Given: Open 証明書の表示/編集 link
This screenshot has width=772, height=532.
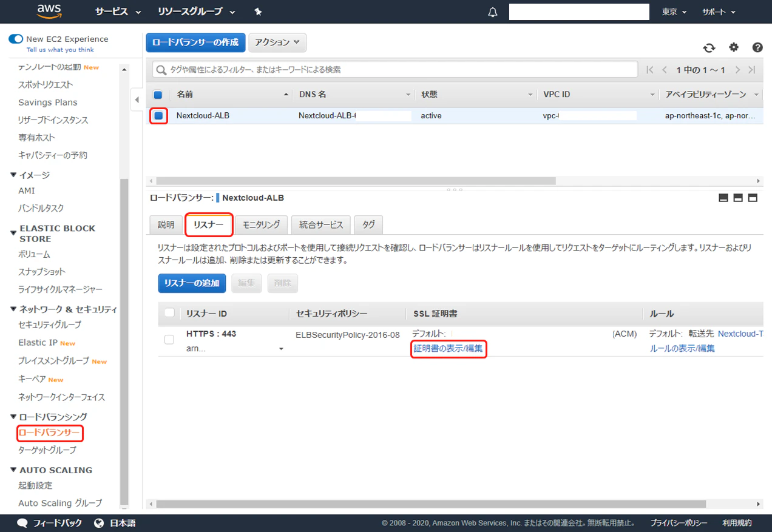Looking at the screenshot, I should tap(449, 349).
